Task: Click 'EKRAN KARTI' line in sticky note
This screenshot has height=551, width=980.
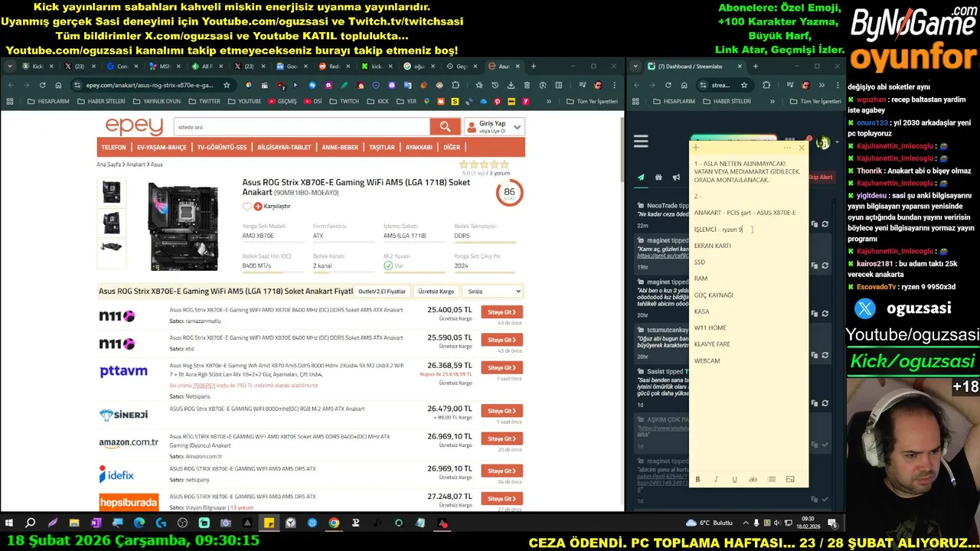Action: pyautogui.click(x=713, y=246)
